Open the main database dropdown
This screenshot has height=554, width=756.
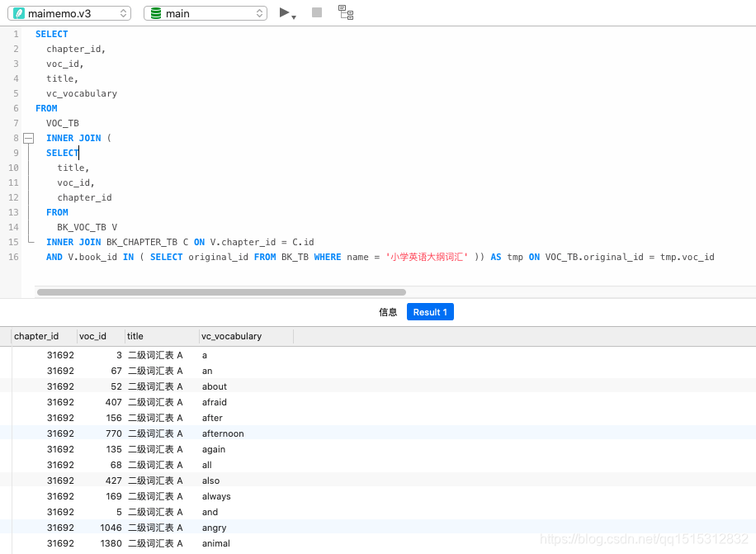206,13
